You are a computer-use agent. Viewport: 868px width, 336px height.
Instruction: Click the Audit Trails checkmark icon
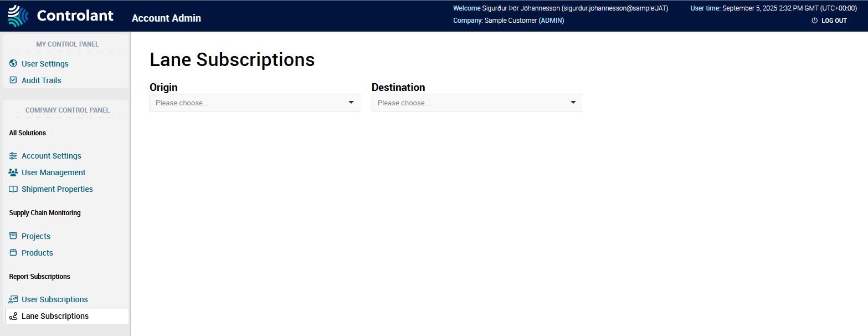[x=13, y=80]
